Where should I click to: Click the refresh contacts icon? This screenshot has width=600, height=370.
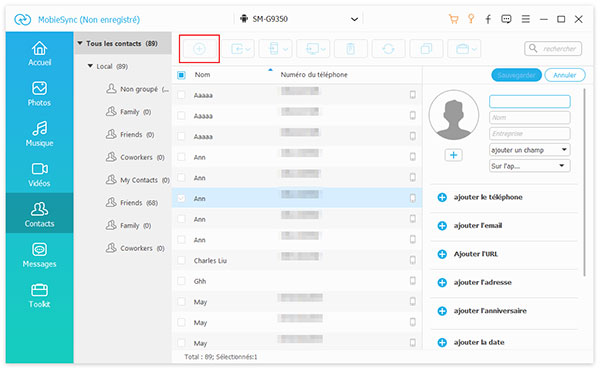coord(388,49)
